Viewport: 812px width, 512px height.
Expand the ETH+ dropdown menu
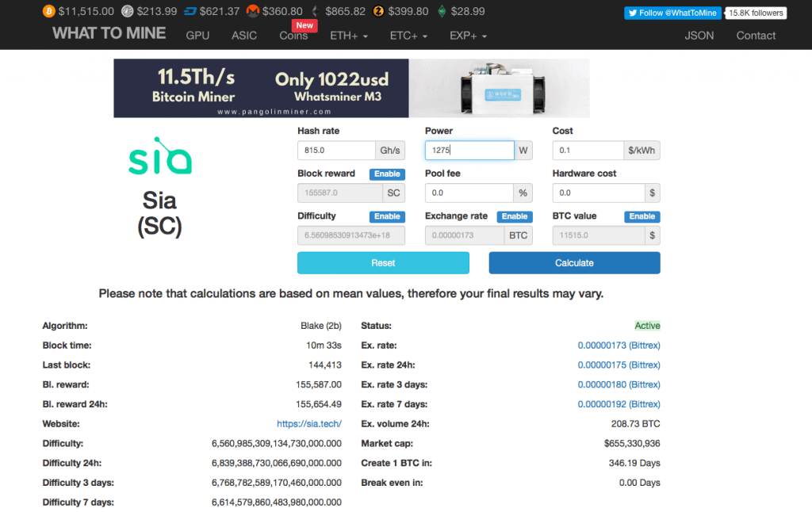click(x=349, y=36)
